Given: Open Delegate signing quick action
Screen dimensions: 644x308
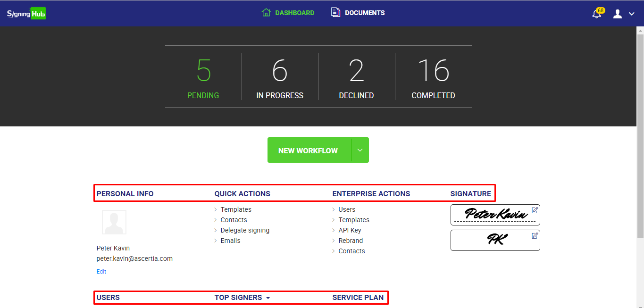Looking at the screenshot, I should click(245, 230).
